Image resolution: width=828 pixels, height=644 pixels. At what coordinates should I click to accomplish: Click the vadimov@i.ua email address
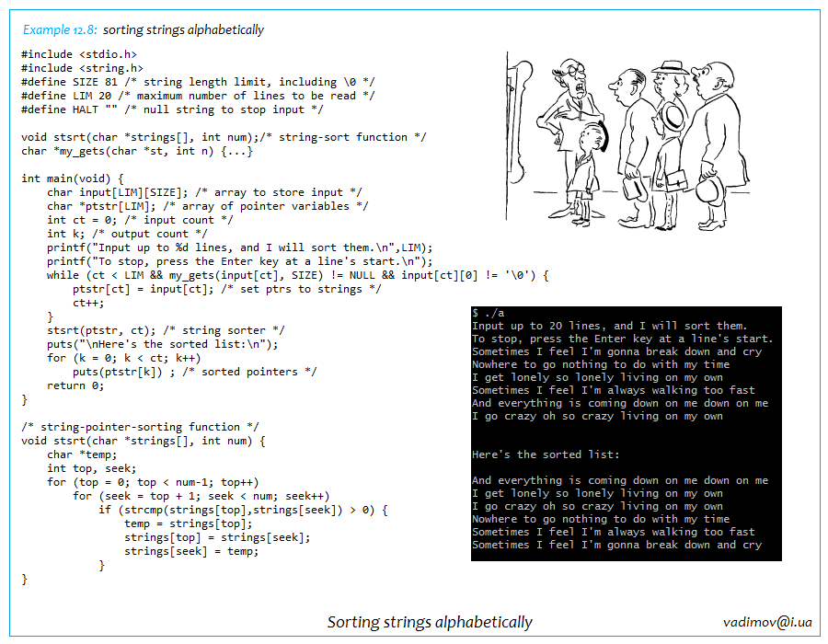(x=767, y=622)
